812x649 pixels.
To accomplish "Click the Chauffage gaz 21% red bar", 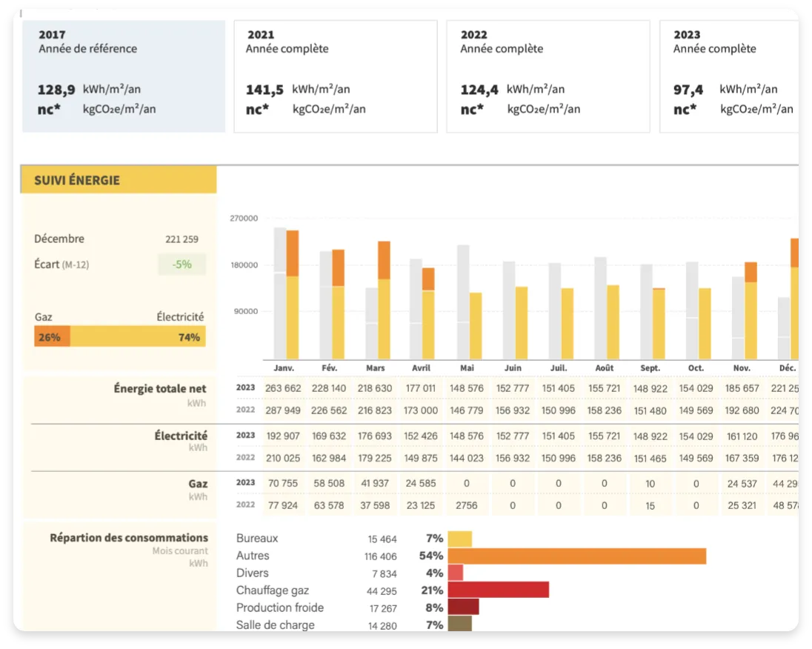I will (498, 590).
